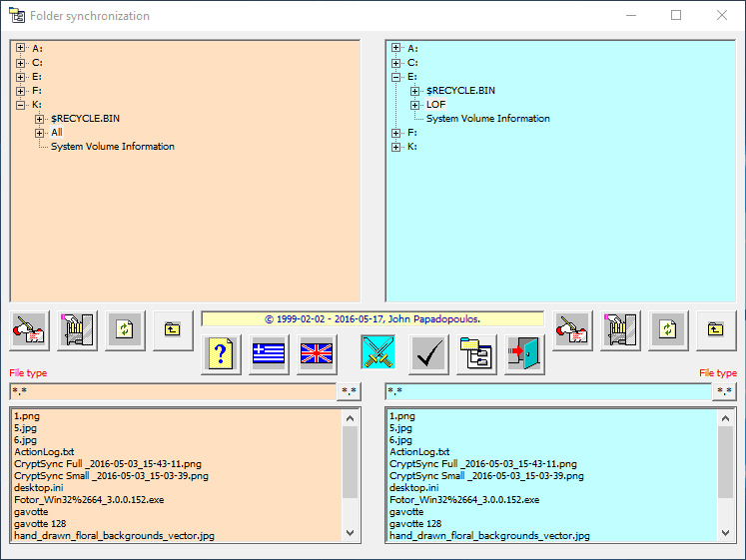Collapse drive K: in the left tree
The image size is (746, 560).
pyautogui.click(x=20, y=105)
